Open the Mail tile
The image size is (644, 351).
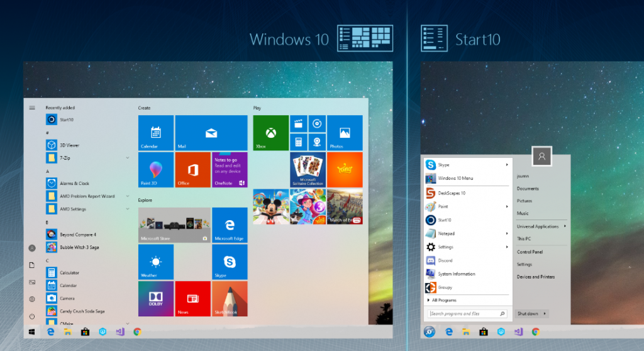(211, 133)
